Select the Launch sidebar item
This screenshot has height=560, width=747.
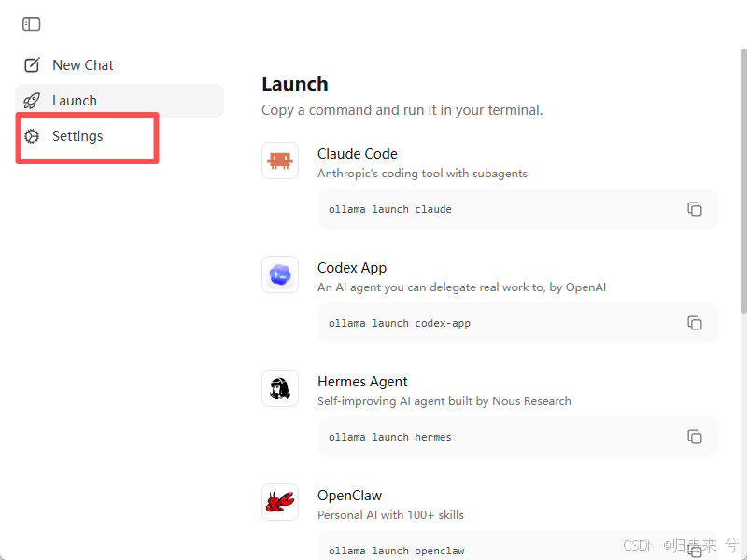pos(120,101)
